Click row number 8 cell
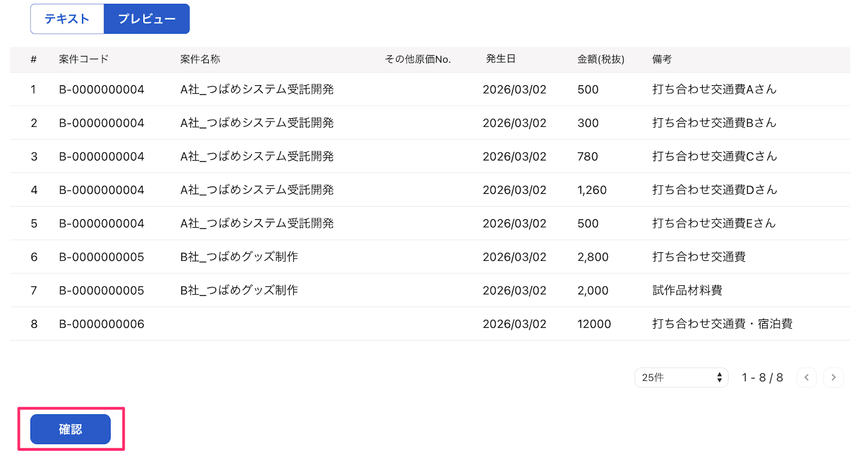 (34, 324)
